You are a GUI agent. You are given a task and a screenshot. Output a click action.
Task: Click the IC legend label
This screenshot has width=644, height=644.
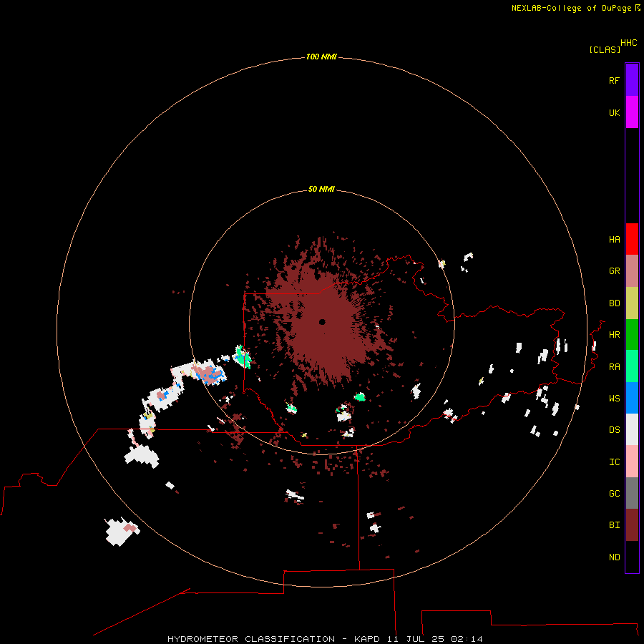tap(614, 462)
